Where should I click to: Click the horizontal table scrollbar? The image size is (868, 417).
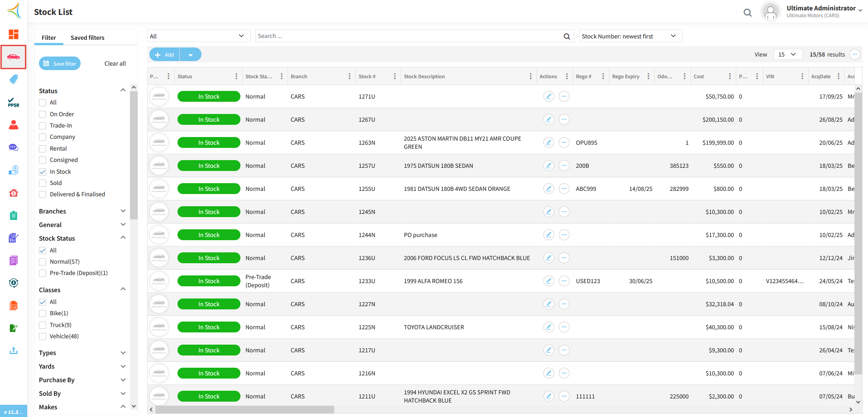245,409
